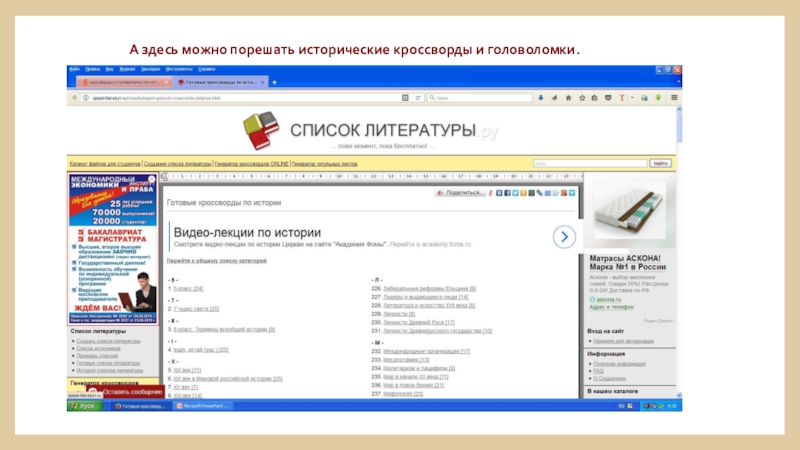The width and height of the screenshot is (800, 450).
Task: Open the Журнал menu
Action: click(127, 69)
